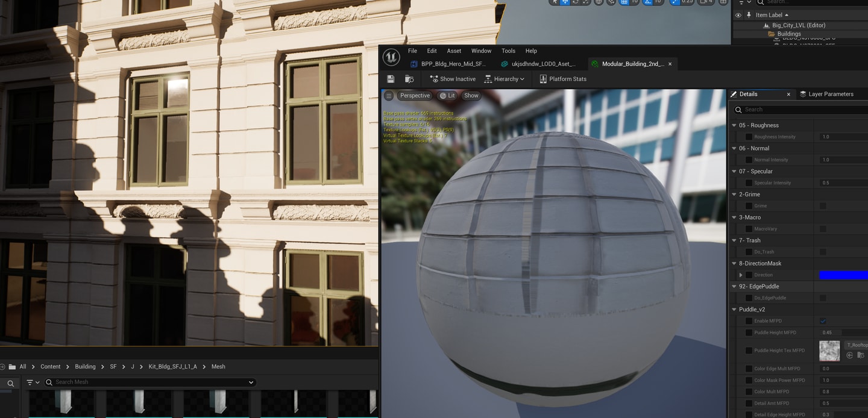This screenshot has height=418, width=868.
Task: Enable the Puddle Height MFPD override checkbox
Action: [749, 332]
